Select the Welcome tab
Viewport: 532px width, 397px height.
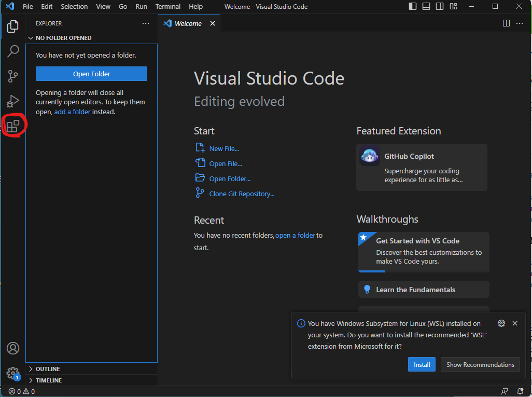pyautogui.click(x=189, y=23)
